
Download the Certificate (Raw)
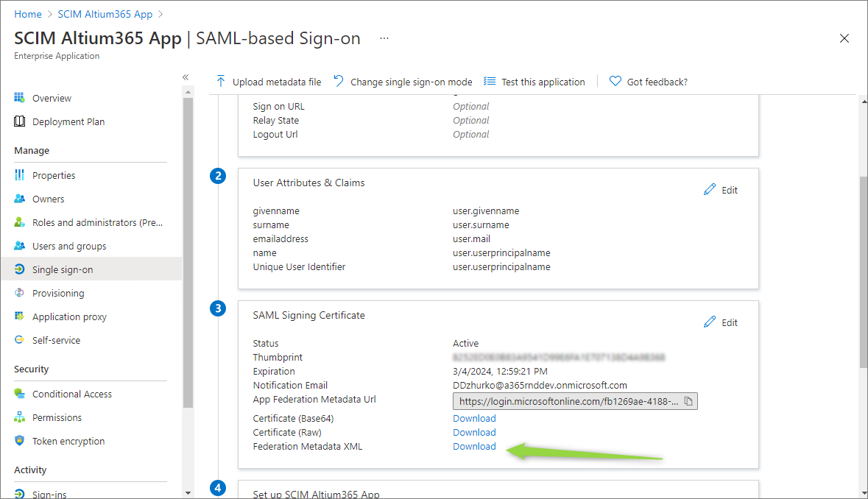pos(474,433)
